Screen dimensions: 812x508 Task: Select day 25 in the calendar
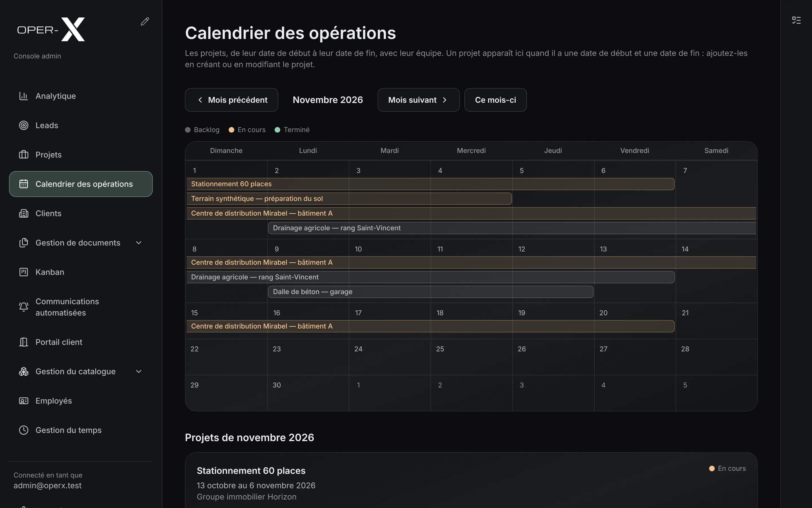click(x=471, y=357)
